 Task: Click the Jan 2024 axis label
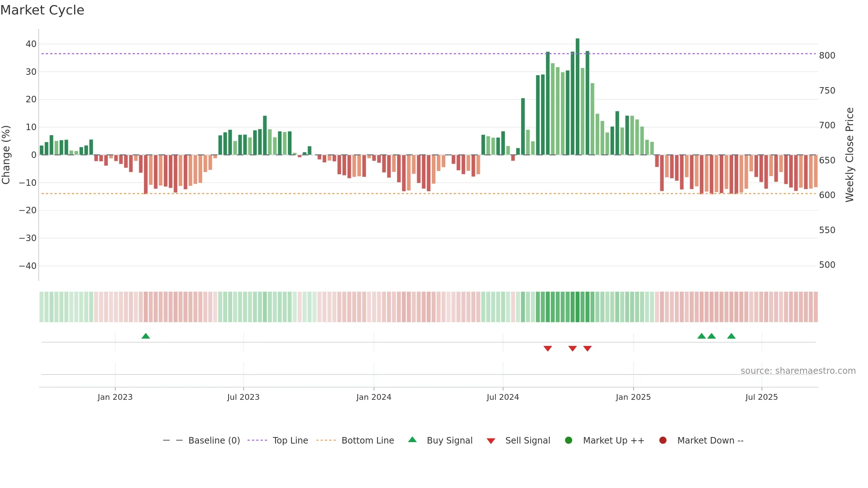pos(374,397)
